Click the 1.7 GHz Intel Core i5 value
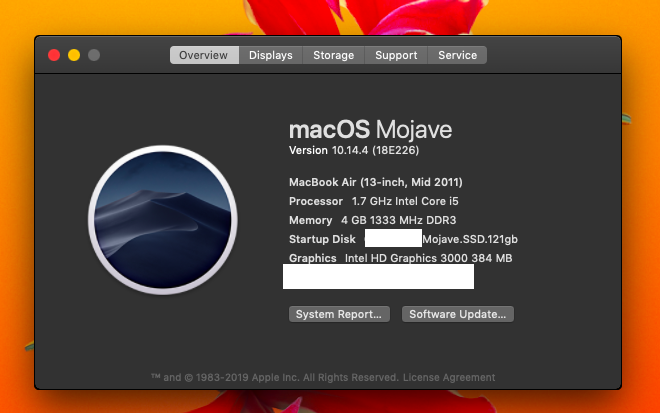Viewport: 660px width, 413px height. pos(405,201)
